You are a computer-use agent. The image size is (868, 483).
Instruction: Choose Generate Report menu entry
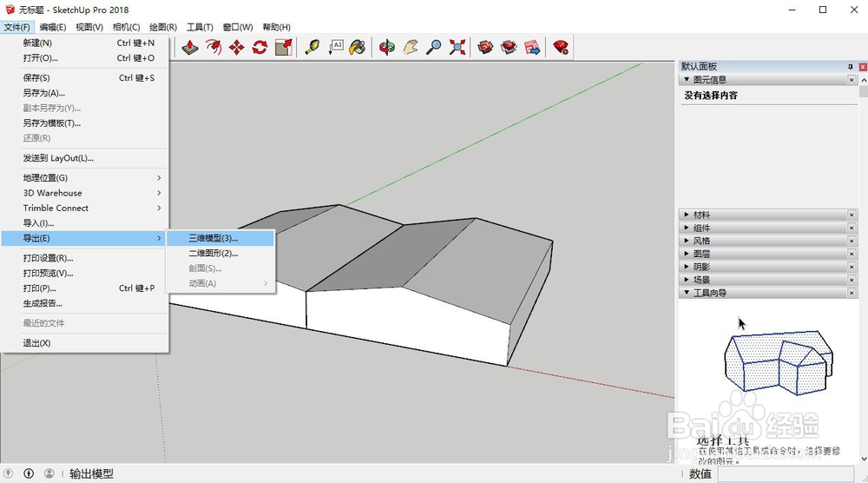pyautogui.click(x=84, y=303)
